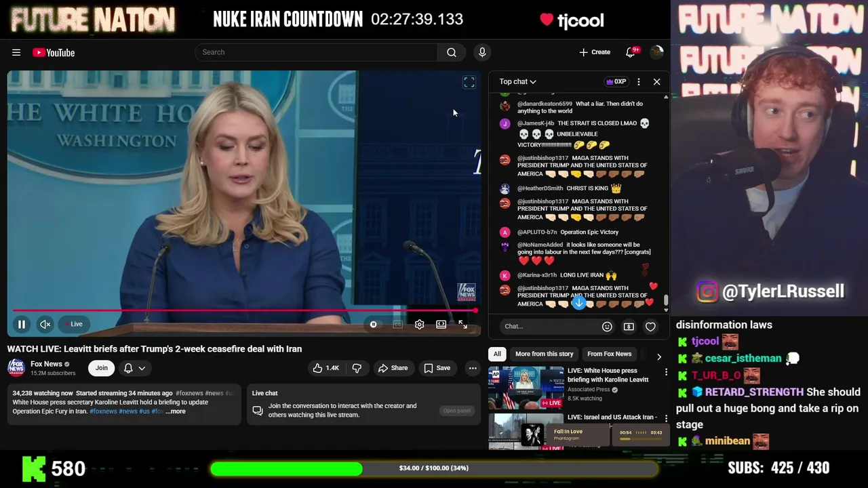Send a heart reaction in chat

(x=650, y=327)
